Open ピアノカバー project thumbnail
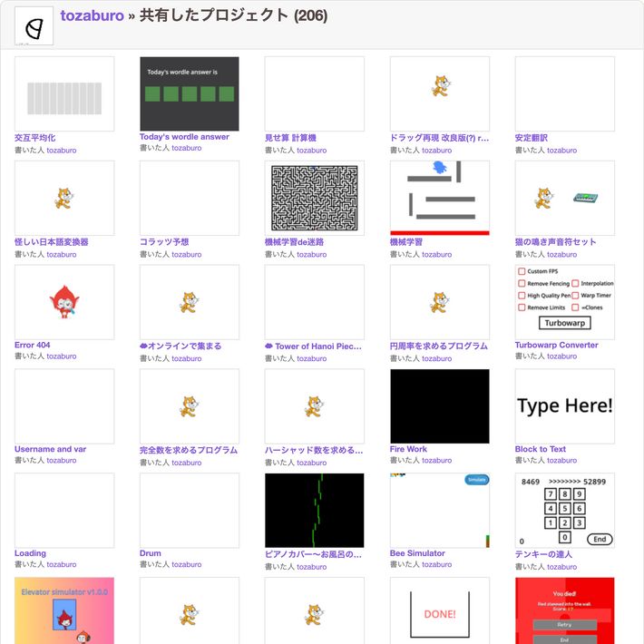Viewport: 644px width, 644px height. 314,510
